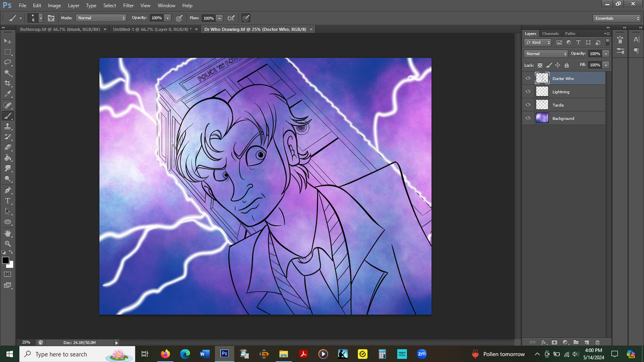
Task: Select the Lasso tool
Action: [8, 62]
